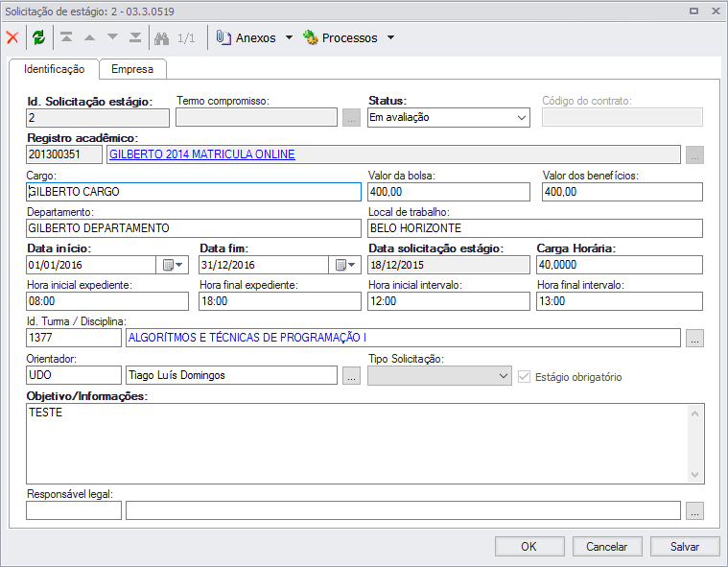Click Valor da bolsa field
This screenshot has width=728, height=567.
[x=449, y=192]
